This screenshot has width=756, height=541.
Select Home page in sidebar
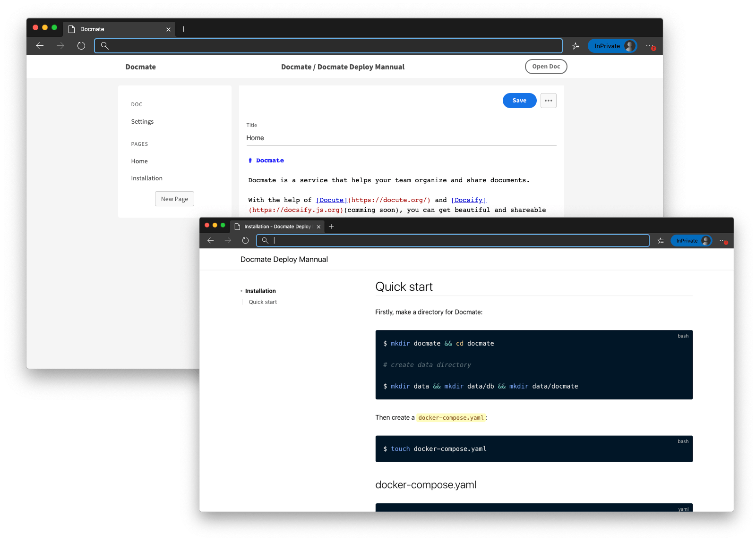[139, 161]
